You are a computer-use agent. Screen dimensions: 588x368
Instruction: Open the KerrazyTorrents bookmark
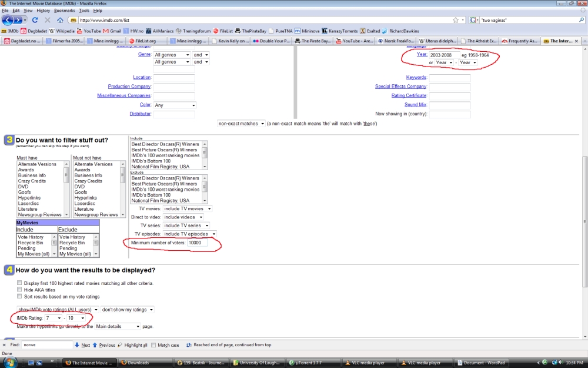[x=340, y=31]
